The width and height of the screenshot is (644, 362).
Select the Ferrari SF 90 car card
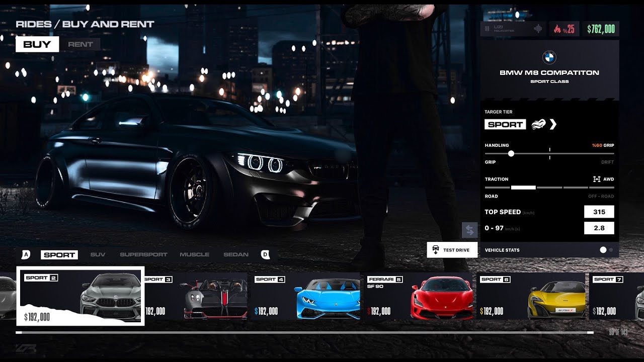coord(419,296)
